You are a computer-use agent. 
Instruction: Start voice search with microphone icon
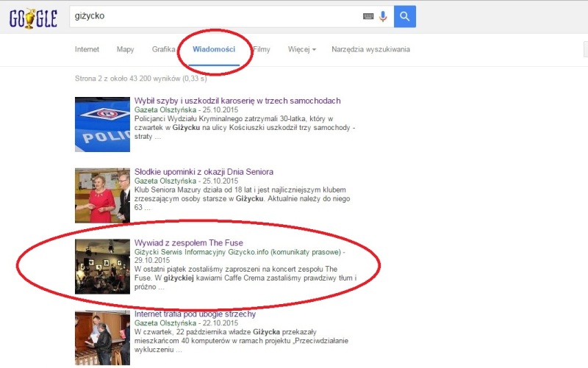(x=383, y=16)
